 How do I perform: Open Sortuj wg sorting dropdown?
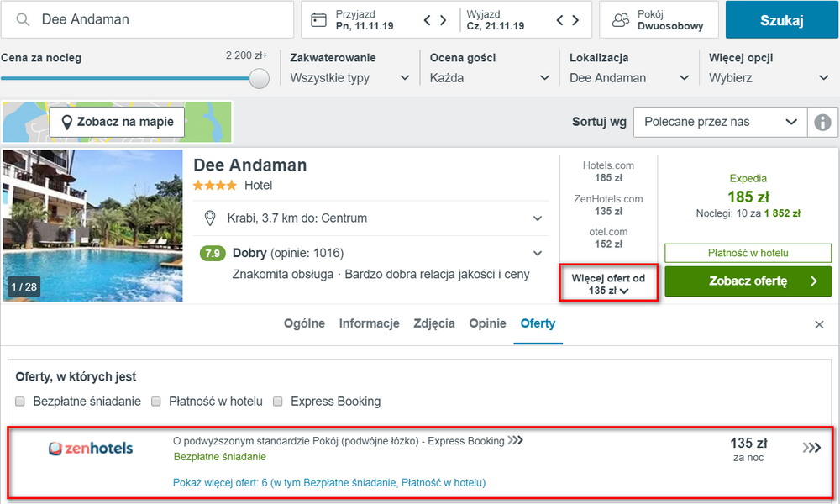[x=720, y=122]
